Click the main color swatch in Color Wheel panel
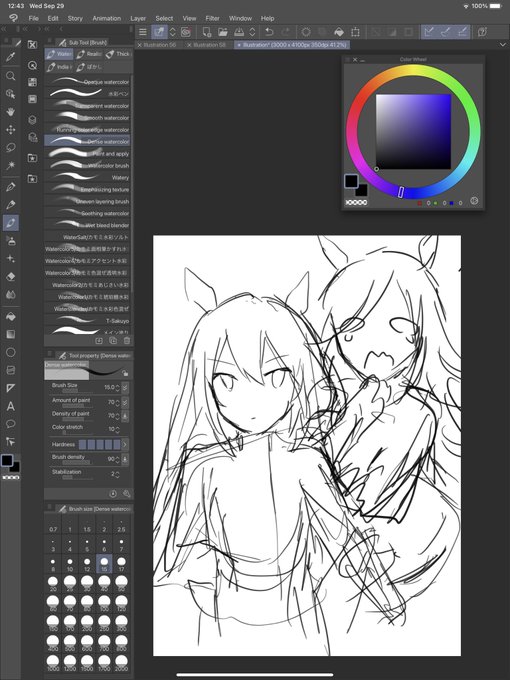Screen dimensions: 510x680 pos(351,181)
